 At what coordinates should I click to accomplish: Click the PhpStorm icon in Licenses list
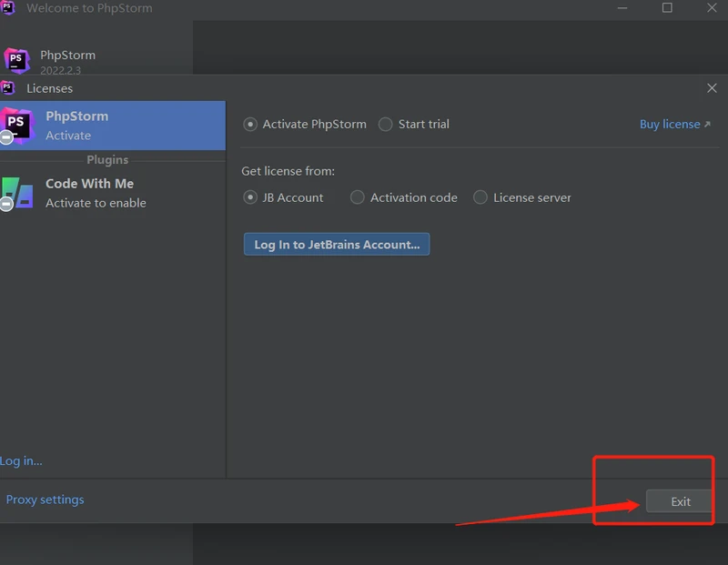tap(16, 125)
